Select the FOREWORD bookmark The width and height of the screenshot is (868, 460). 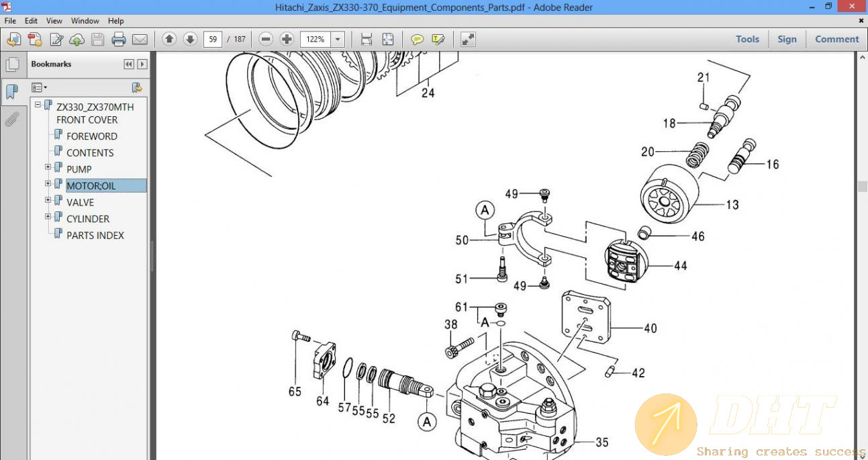pyautogui.click(x=92, y=136)
